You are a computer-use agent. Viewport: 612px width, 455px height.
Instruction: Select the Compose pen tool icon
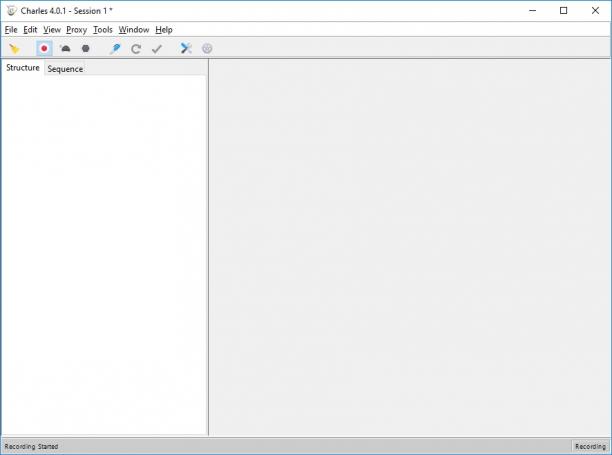pos(115,49)
